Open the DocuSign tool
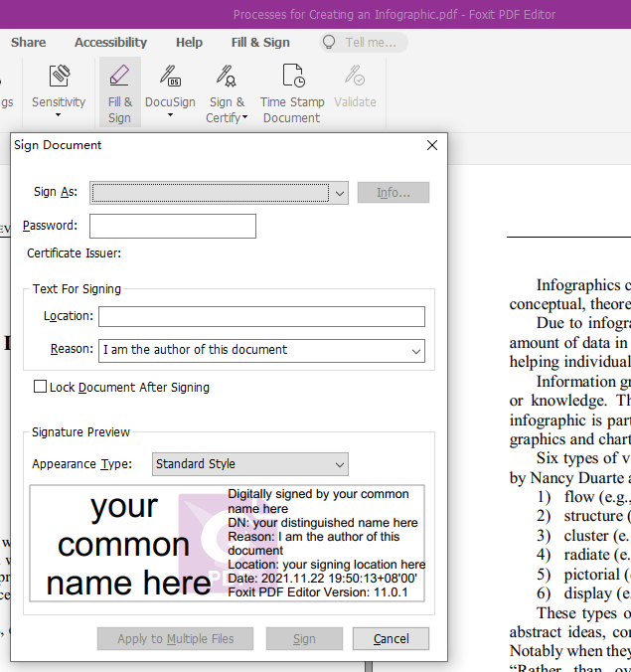The image size is (631, 672). click(x=170, y=78)
